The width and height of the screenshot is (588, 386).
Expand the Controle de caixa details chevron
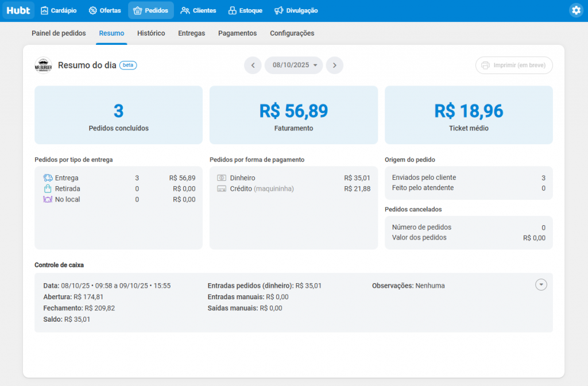(540, 284)
